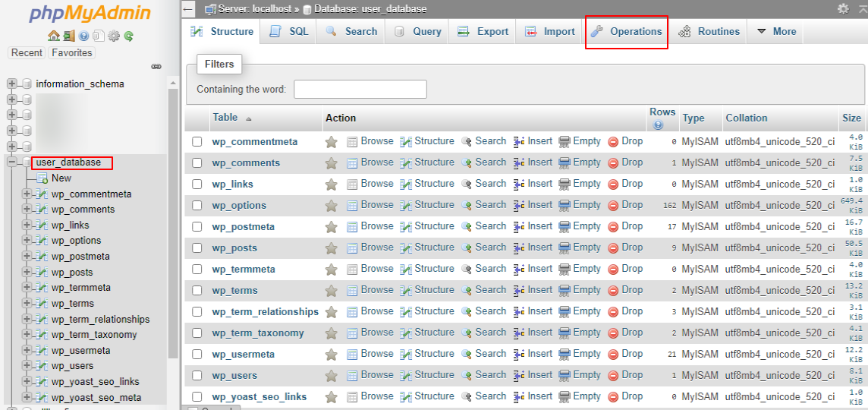Reload the navigation panel with green arrow

(x=129, y=36)
